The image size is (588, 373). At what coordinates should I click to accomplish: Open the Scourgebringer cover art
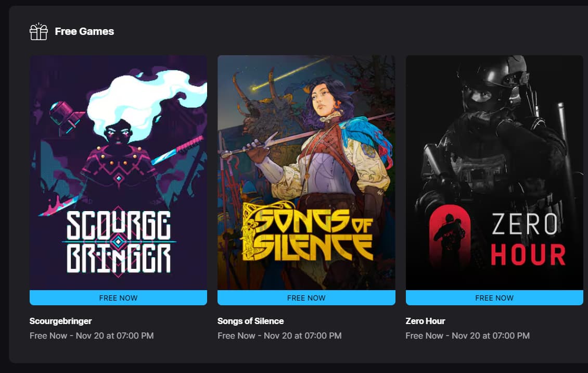tap(119, 172)
